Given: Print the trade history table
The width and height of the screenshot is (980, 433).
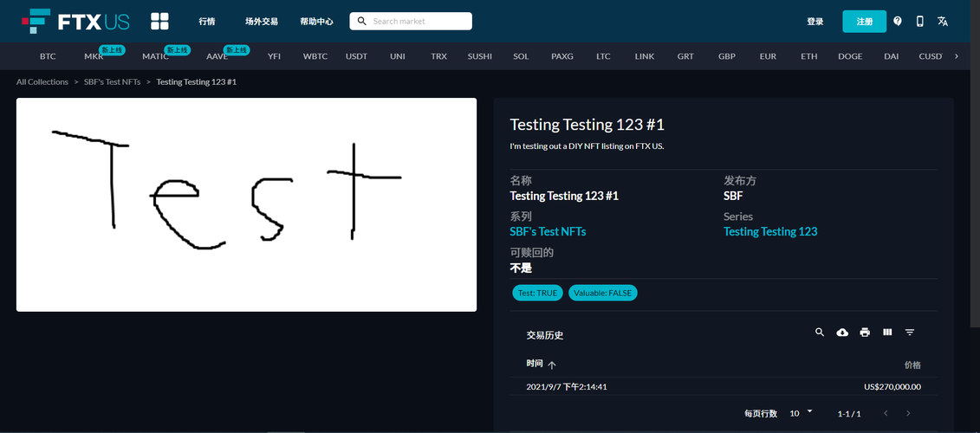Looking at the screenshot, I should click(x=865, y=333).
